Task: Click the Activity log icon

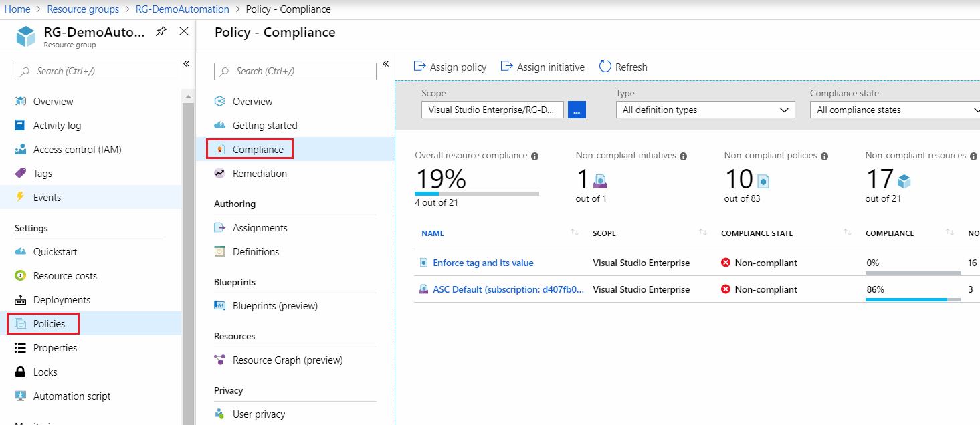Action: 21,126
